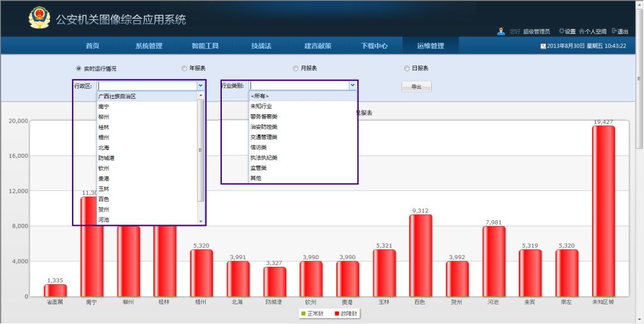
Task: Select the 实时运行情况 radio button
Action: click(79, 68)
